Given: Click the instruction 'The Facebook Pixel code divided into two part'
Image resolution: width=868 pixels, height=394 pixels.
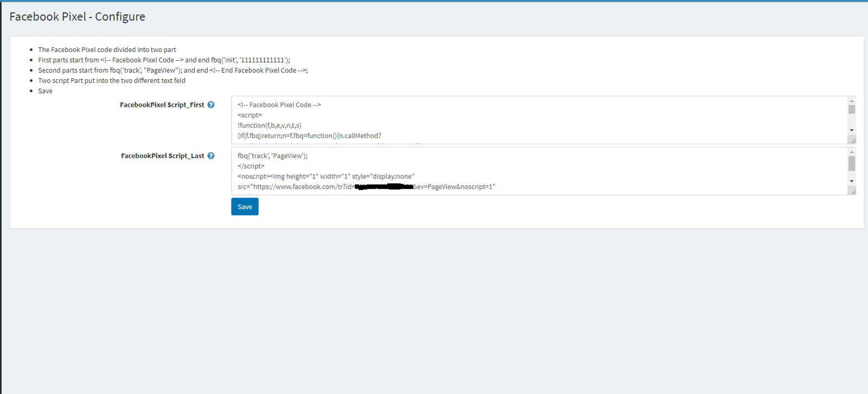Looking at the screenshot, I should (x=107, y=49).
